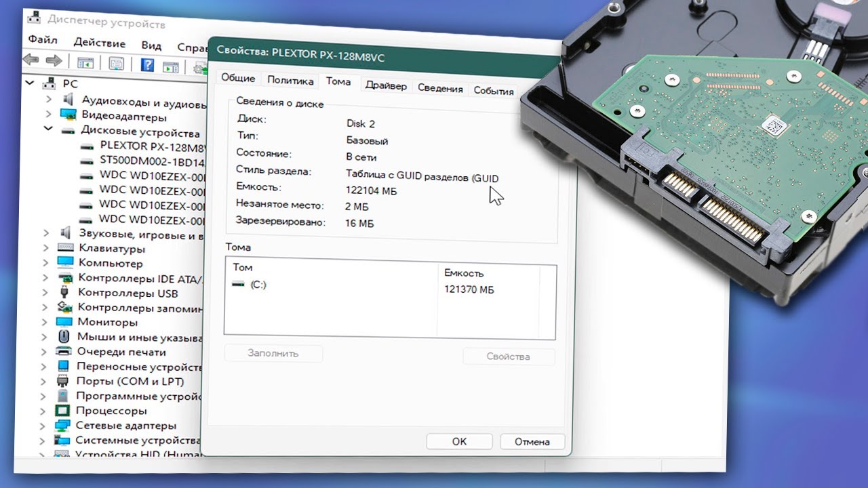This screenshot has height=488, width=868.
Task: Switch to the Политика tab
Action: click(x=290, y=80)
